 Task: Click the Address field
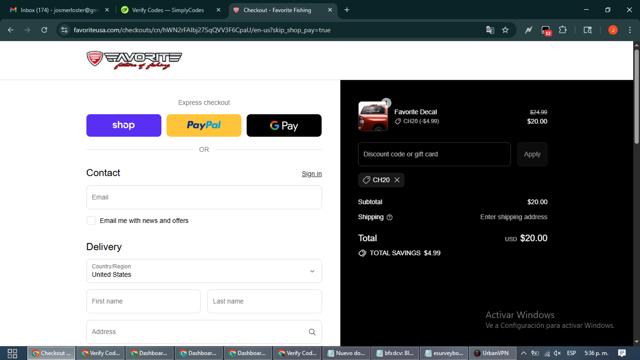point(204,332)
